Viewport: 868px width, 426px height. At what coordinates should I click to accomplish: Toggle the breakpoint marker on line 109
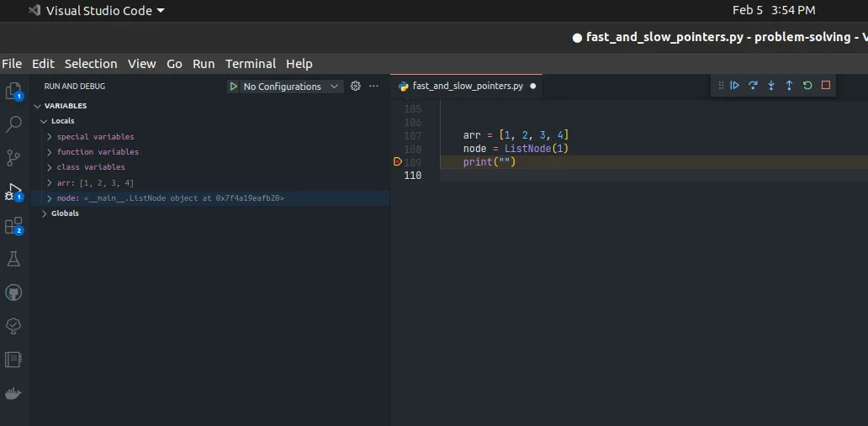point(398,162)
